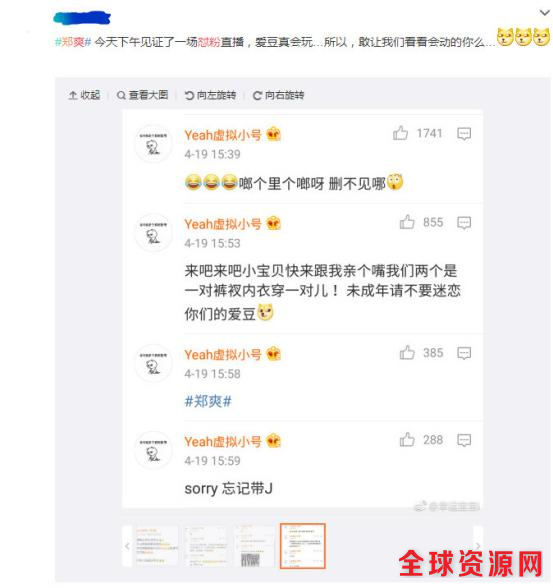This screenshot has width=553, height=588.
Task: Open reply bubble on the 15:58 comment
Action: pos(464,353)
